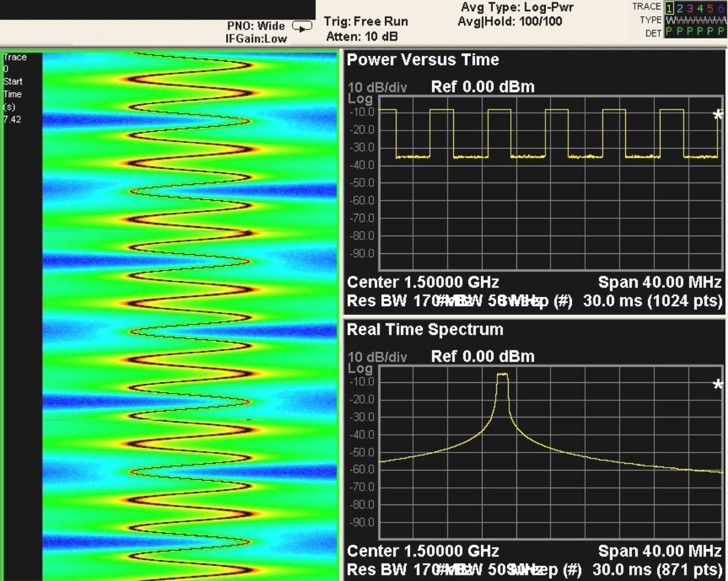728x581 pixels.
Task: Select trace number 1 in TRACE row
Action: pos(669,8)
